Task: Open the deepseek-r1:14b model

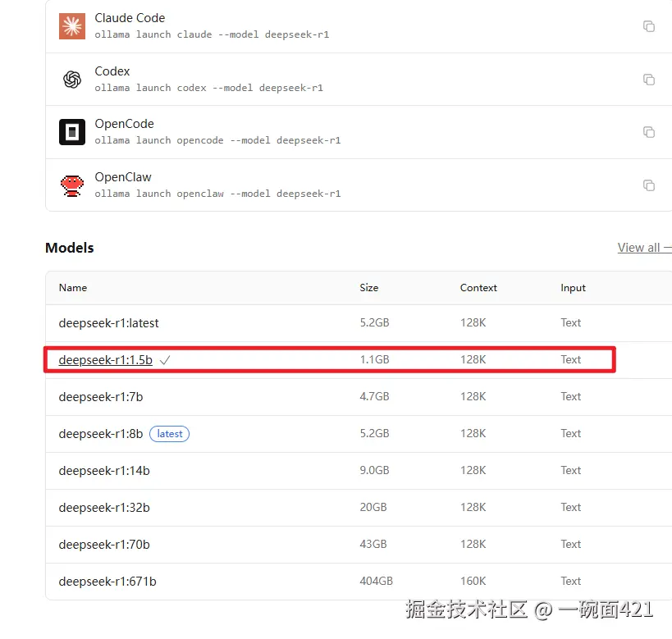Action: [x=104, y=471]
